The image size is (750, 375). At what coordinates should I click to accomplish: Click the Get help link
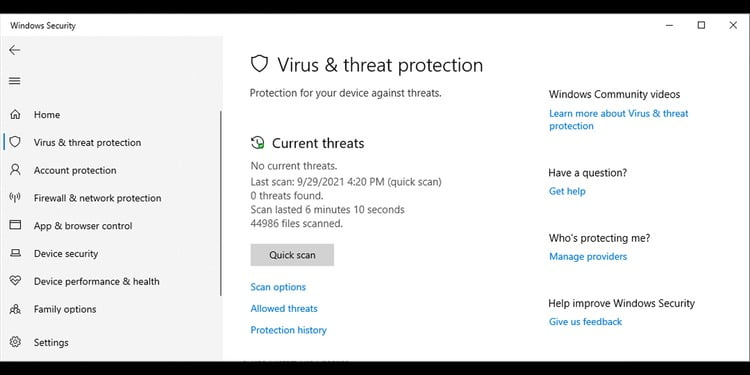tap(567, 191)
